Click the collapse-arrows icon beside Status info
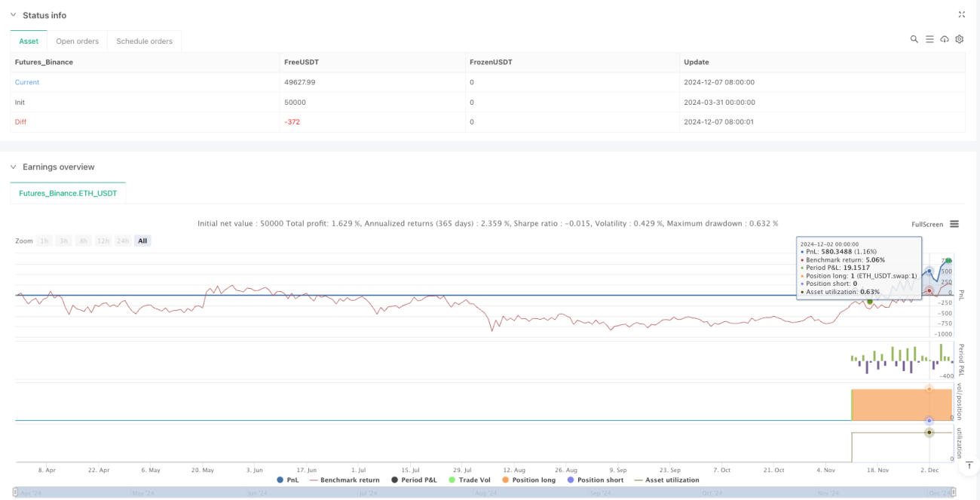 [961, 14]
